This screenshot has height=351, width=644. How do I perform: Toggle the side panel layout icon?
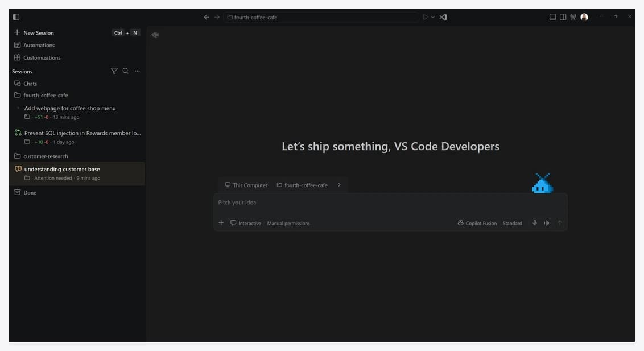(563, 17)
